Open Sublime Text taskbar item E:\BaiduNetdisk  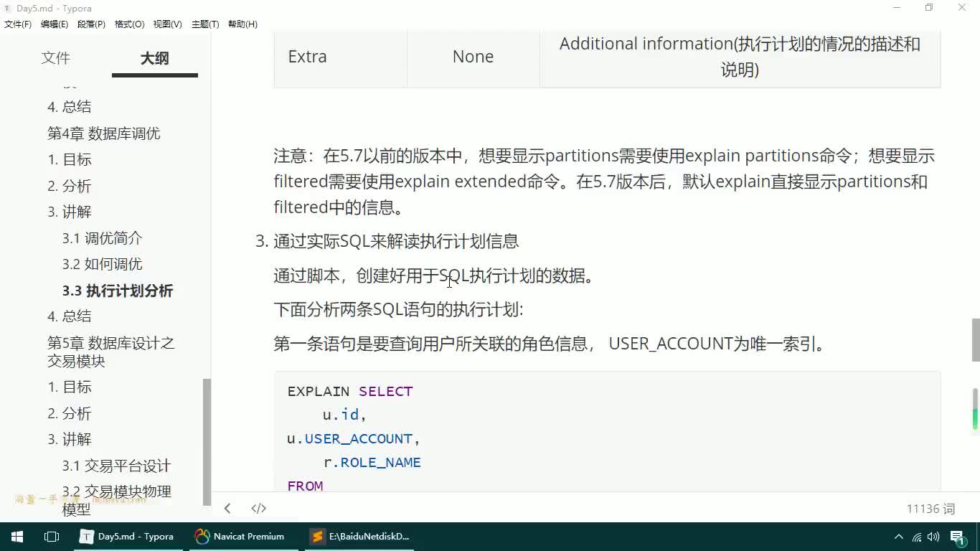(360, 536)
